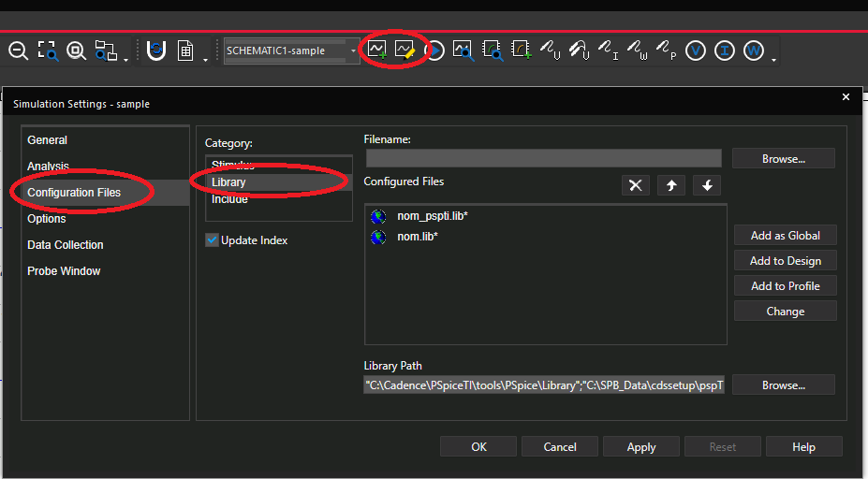The width and height of the screenshot is (868, 479).
Task: Click the chip with magnifier icon
Action: tap(493, 51)
